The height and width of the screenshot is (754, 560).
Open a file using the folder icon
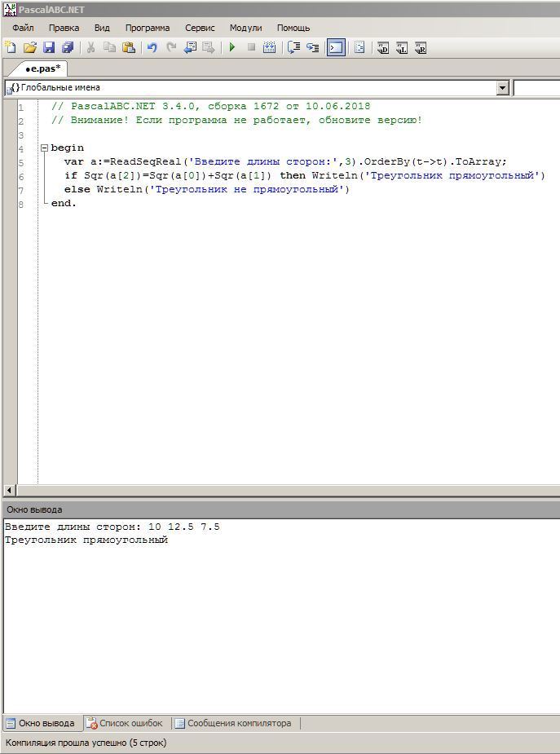pyautogui.click(x=30, y=47)
